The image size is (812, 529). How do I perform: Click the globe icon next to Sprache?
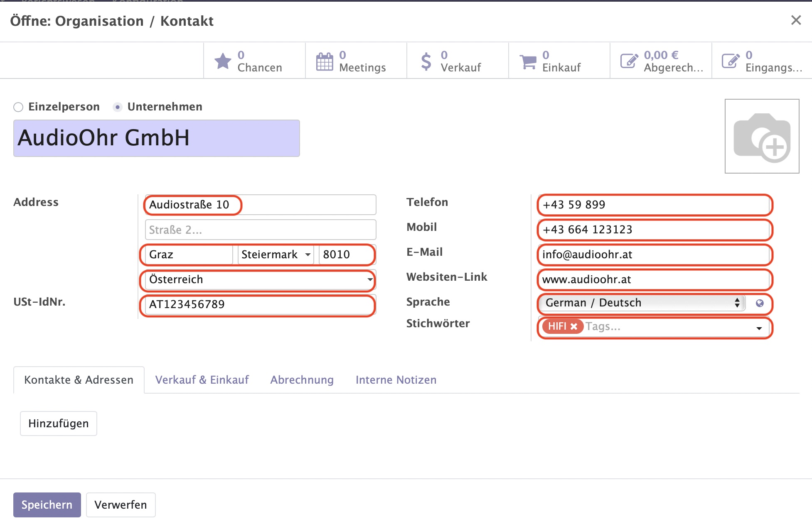[760, 303]
